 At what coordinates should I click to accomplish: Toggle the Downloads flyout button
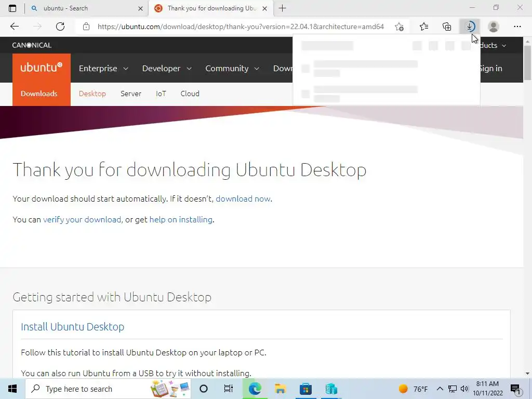[x=470, y=26]
